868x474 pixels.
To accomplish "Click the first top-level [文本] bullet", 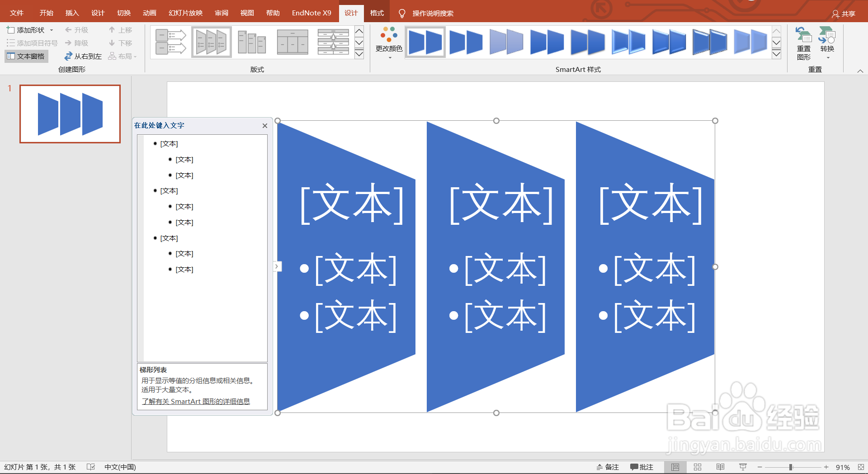I will coord(169,144).
